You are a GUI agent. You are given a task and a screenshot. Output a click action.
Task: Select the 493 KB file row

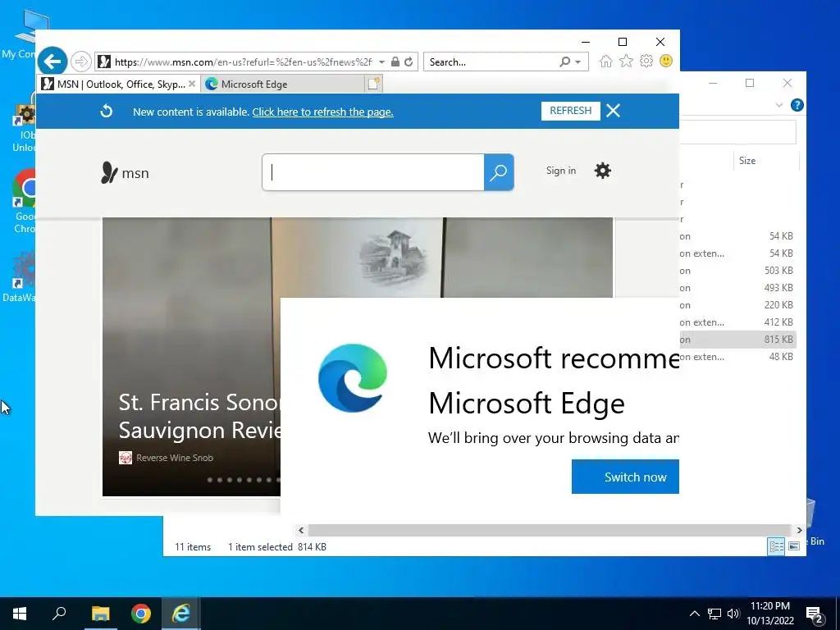pyautogui.click(x=737, y=288)
